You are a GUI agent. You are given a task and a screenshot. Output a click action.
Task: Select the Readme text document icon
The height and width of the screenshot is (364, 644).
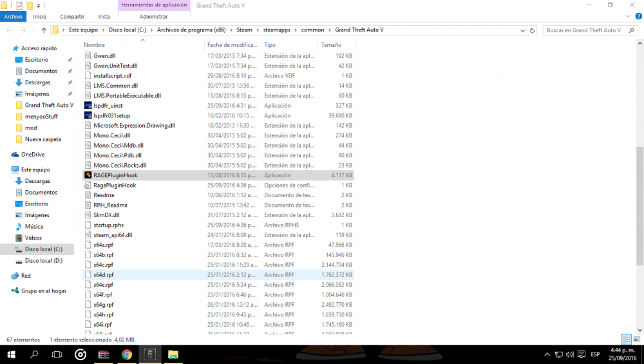tap(88, 195)
